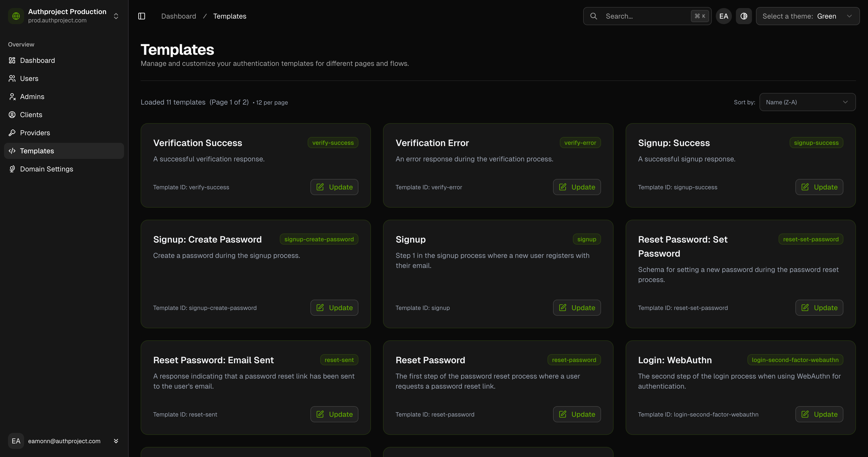Open Admins from the sidebar icon

click(x=12, y=97)
